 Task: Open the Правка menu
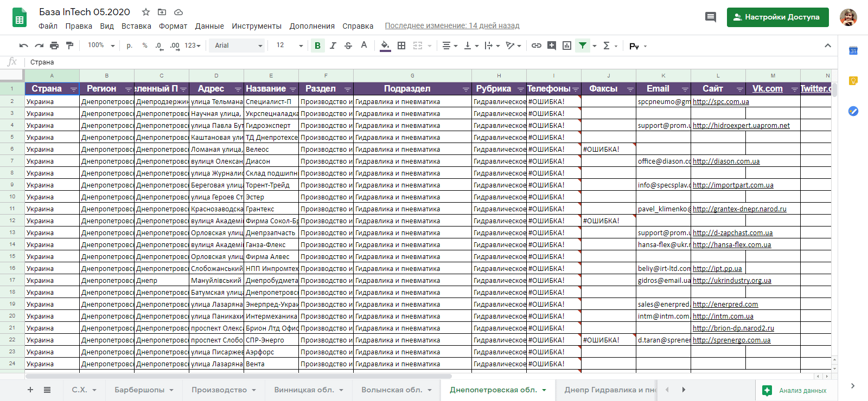click(x=79, y=26)
